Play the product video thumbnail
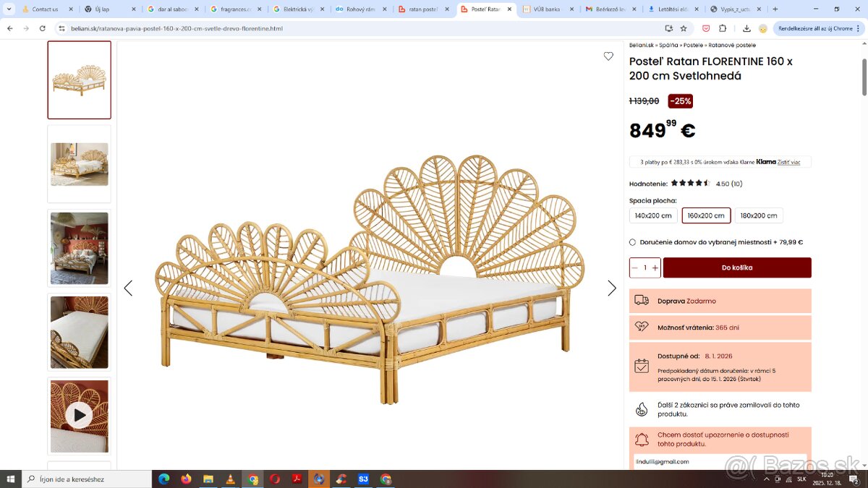This screenshot has height=488, width=868. (79, 415)
